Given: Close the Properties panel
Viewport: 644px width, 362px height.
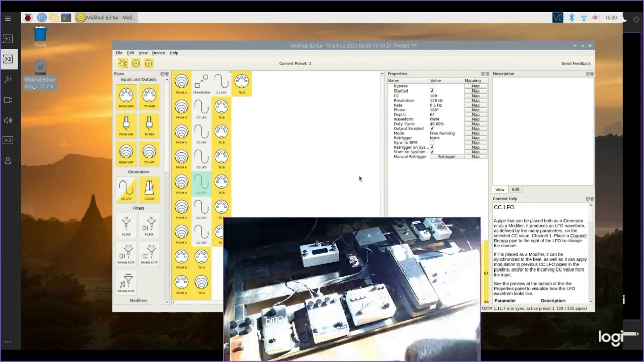Looking at the screenshot, I should tap(487, 74).
